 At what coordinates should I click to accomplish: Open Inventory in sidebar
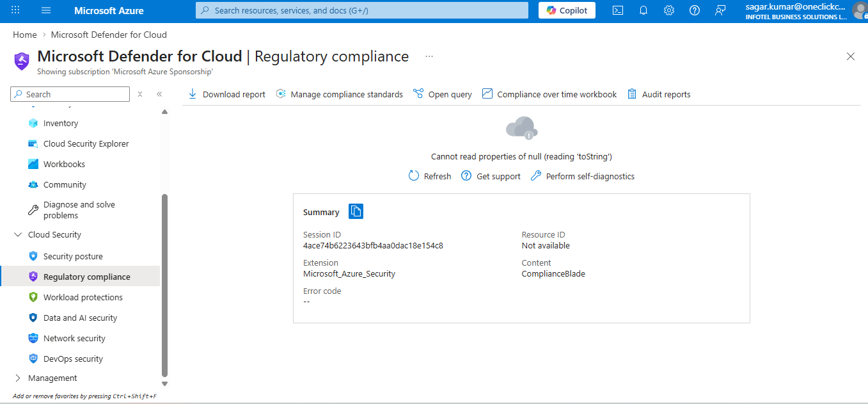pos(61,123)
